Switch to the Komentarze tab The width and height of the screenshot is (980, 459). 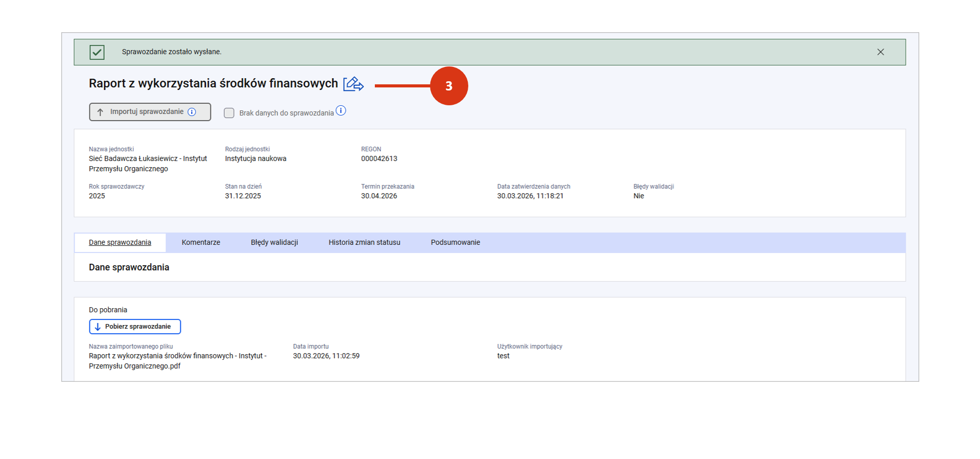[x=201, y=243]
